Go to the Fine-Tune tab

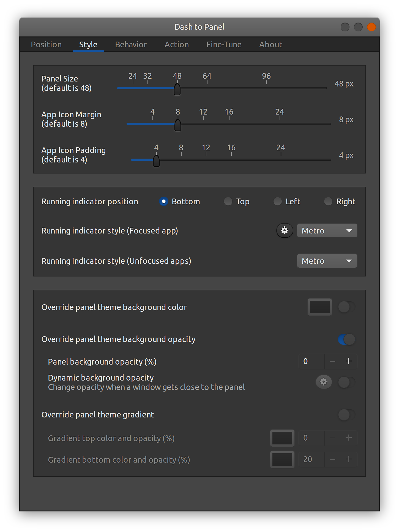point(224,45)
